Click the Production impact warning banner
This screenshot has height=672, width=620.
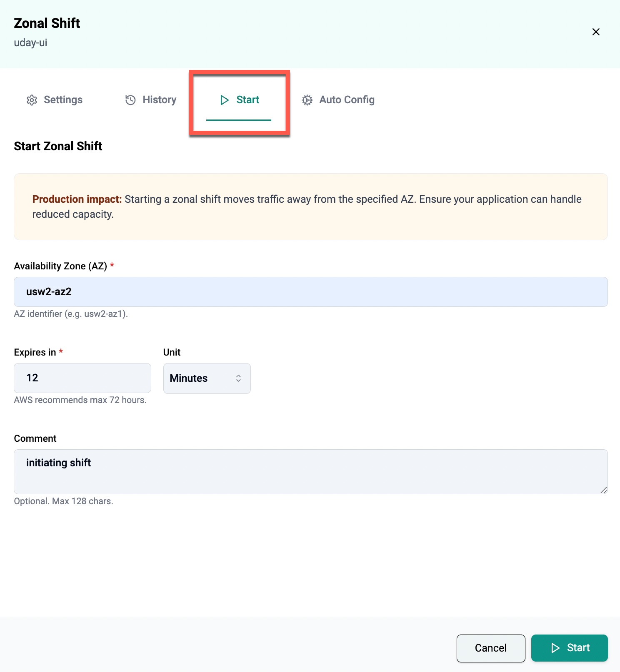point(310,207)
